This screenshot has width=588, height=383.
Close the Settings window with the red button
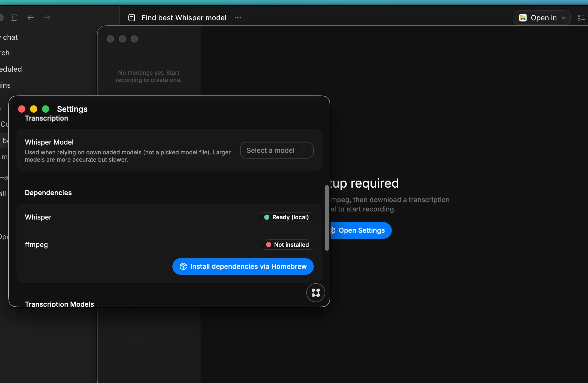pos(22,109)
